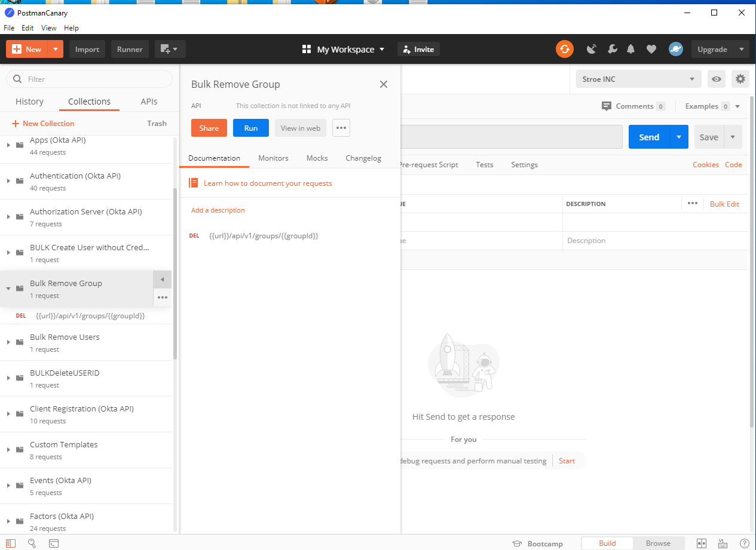756x550 pixels.
Task: Open the Postman console icon
Action: pos(54,543)
